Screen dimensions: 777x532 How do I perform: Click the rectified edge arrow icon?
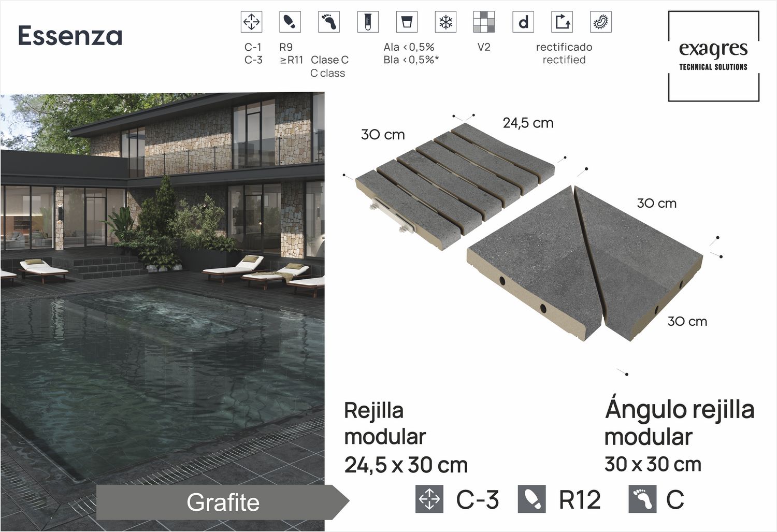point(562,22)
